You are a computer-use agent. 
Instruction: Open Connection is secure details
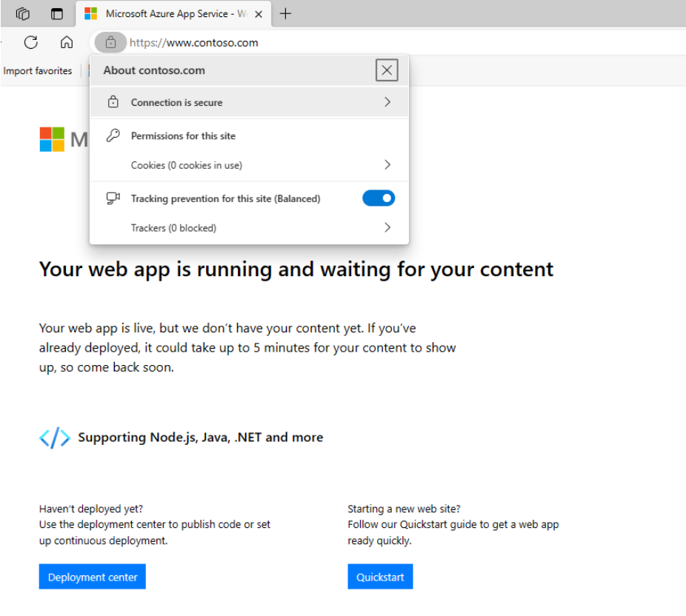pyautogui.click(x=249, y=102)
